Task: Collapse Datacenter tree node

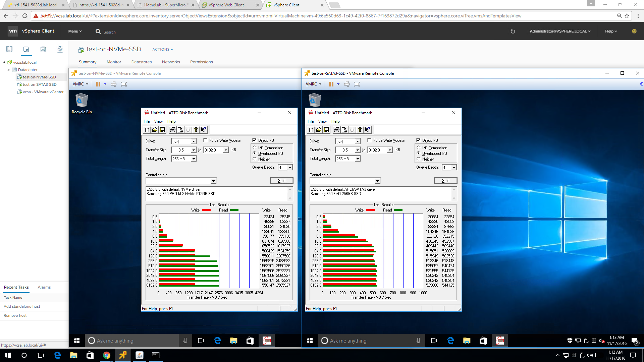Action: pos(9,70)
